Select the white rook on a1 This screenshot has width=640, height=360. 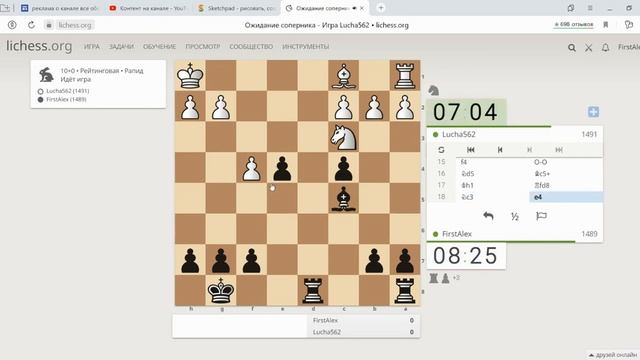coord(404,76)
